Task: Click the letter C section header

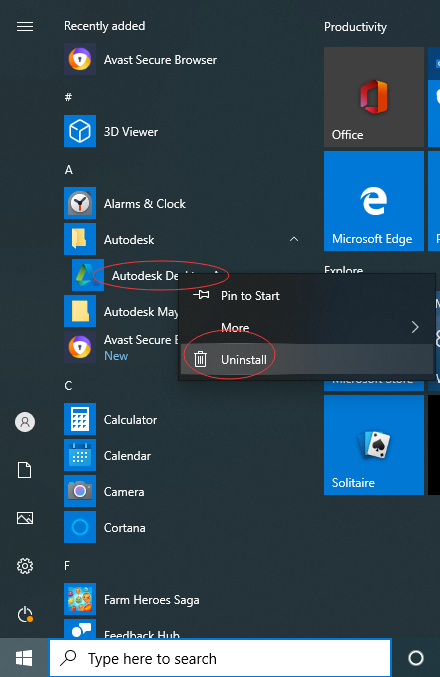Action: [68, 386]
